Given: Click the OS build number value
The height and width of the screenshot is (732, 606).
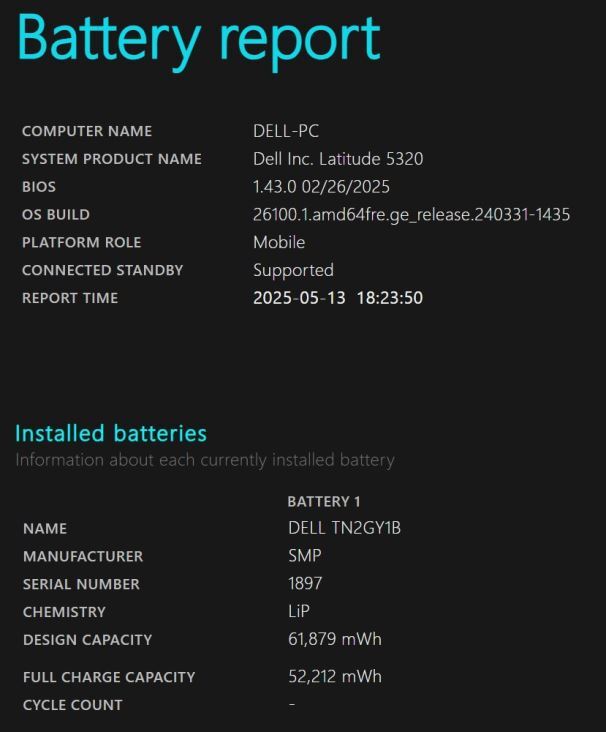Looking at the screenshot, I should (x=411, y=214).
